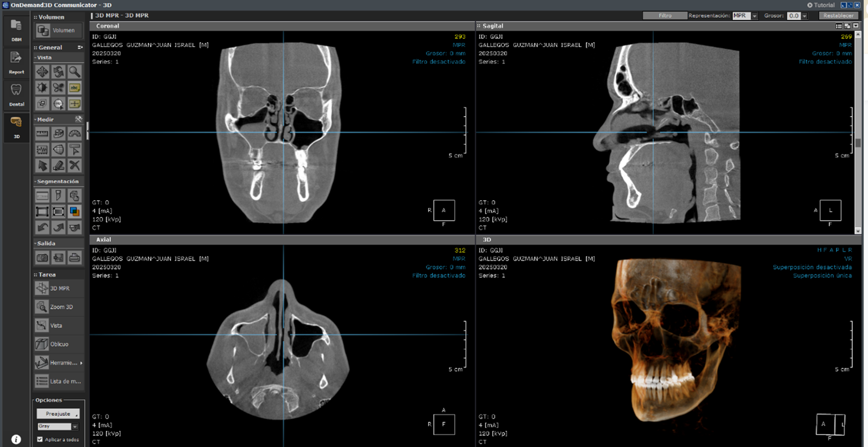Switch to the Dental module tab
The height and width of the screenshot is (447, 868).
tap(16, 94)
